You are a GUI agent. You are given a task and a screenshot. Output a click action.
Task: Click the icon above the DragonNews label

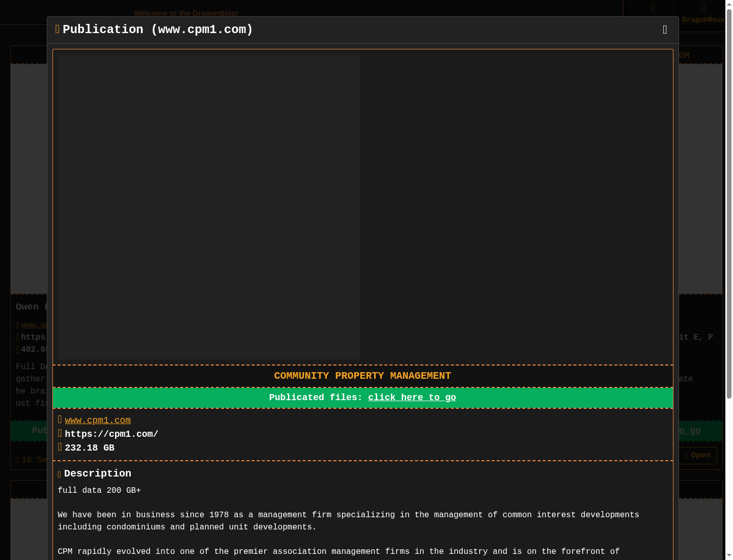pyautogui.click(x=703, y=8)
